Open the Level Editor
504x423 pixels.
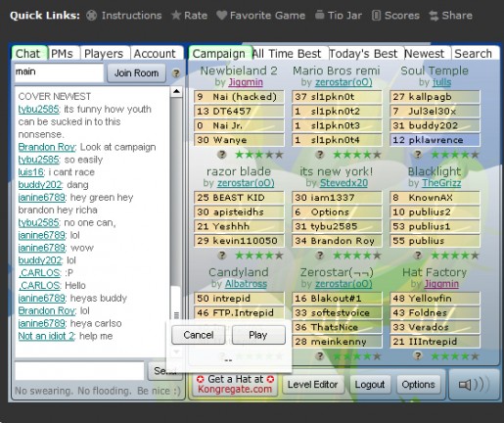pos(313,385)
